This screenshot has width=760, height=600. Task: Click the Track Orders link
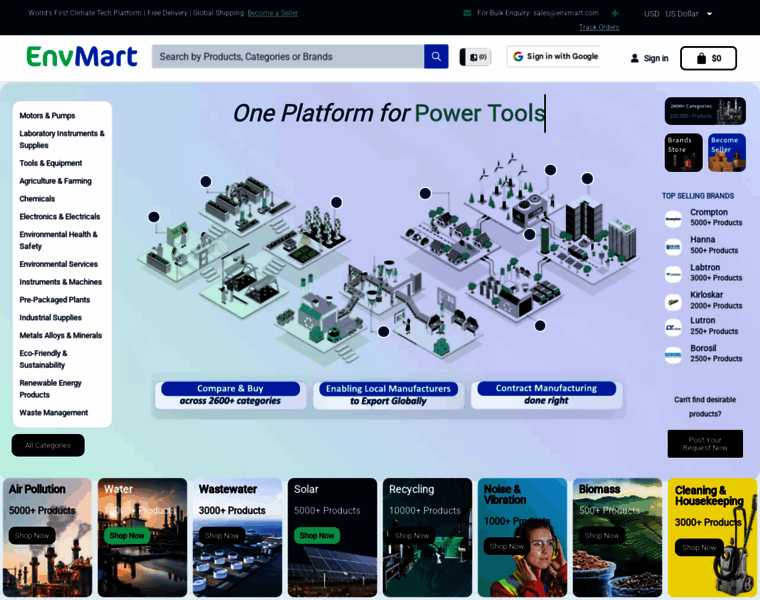tap(599, 28)
